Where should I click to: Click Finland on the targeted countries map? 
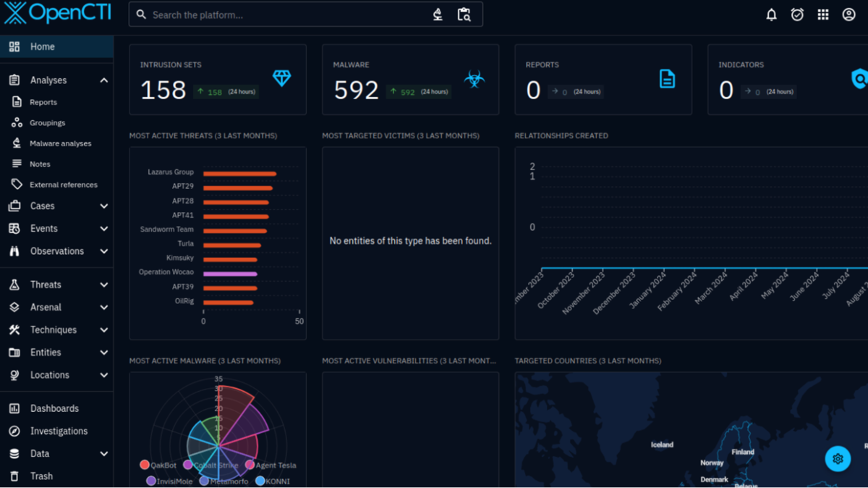(x=743, y=452)
